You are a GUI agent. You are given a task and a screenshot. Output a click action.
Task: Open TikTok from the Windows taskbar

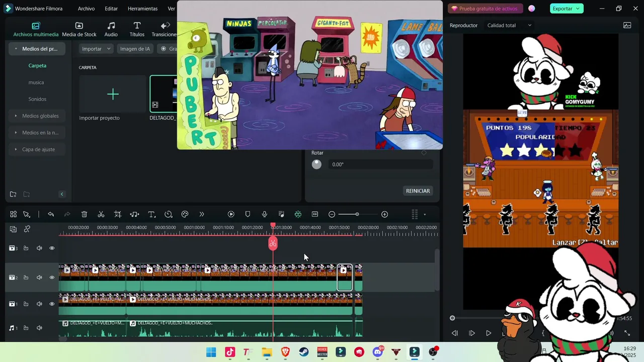tap(230, 352)
